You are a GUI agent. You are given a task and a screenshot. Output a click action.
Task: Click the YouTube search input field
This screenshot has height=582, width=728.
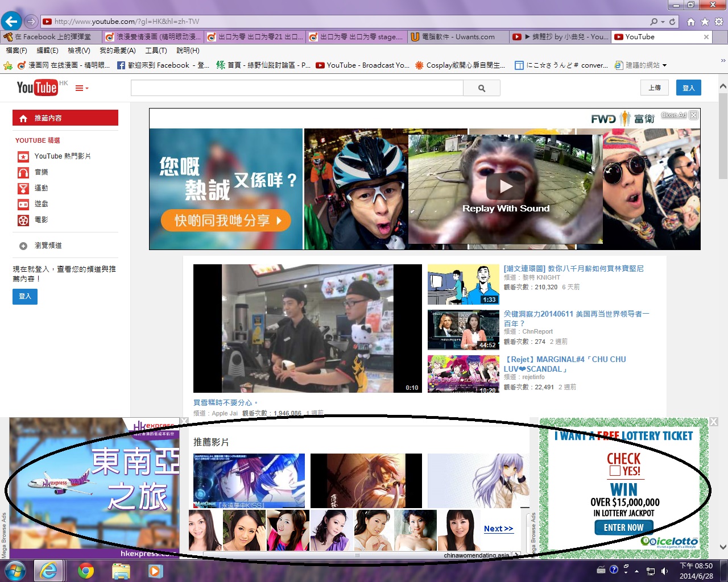[x=297, y=88]
